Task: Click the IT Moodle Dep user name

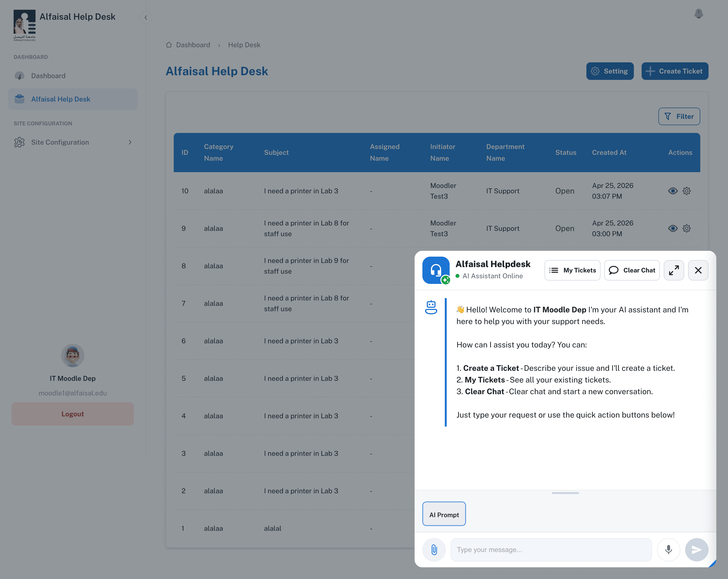Action: [x=73, y=378]
